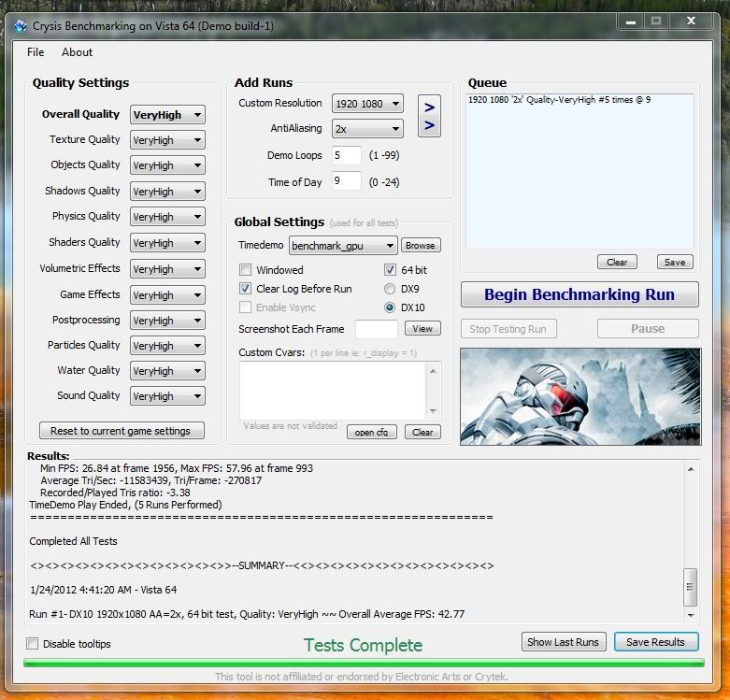
Task: Click the green progress bar
Action: click(365, 663)
